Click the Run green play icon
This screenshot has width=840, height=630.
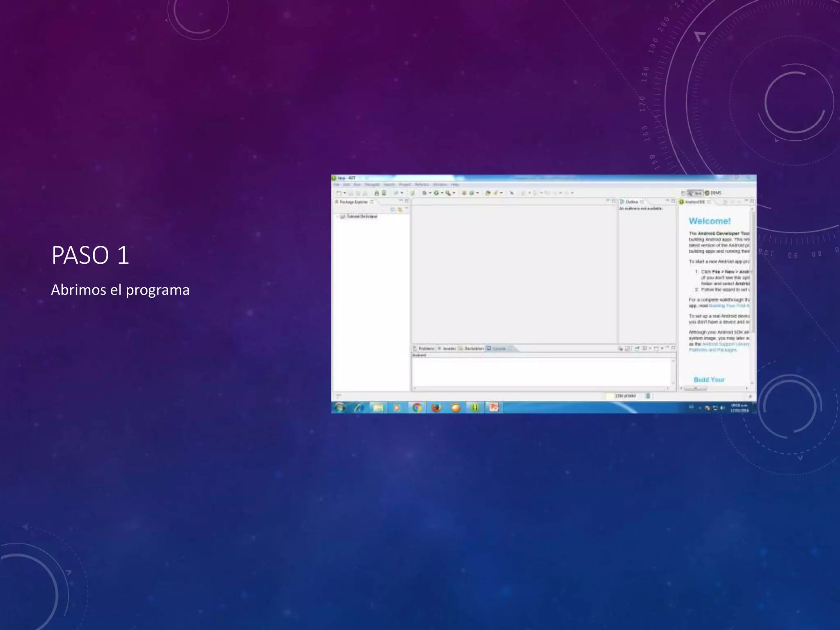click(x=436, y=193)
